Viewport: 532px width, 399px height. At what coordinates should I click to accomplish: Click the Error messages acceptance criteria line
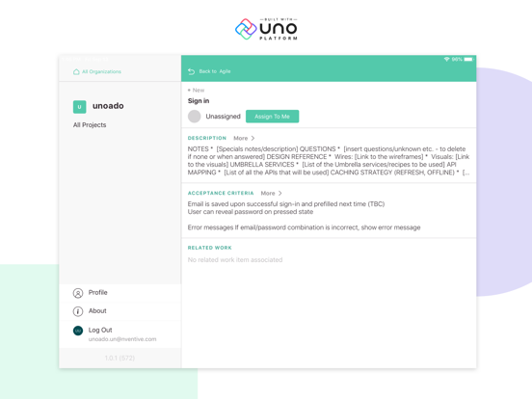click(304, 227)
